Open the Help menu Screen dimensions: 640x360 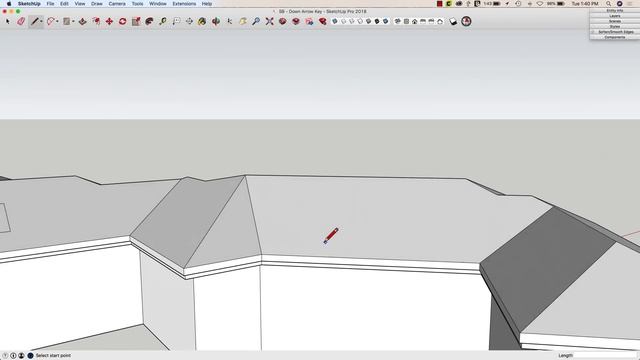tap(207, 4)
